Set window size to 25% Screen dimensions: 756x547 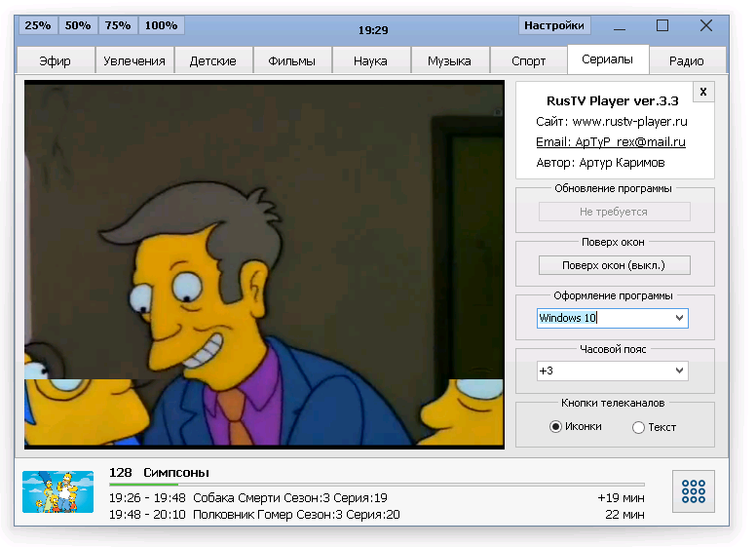pos(38,25)
